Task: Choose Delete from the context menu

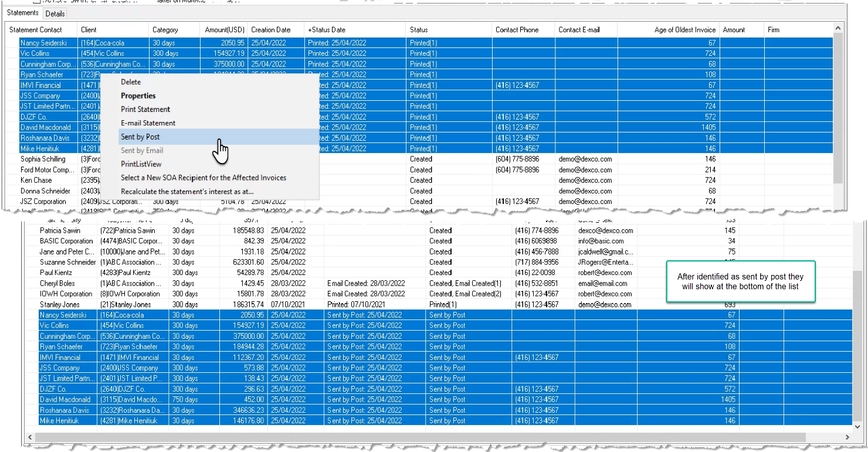Action: click(131, 82)
